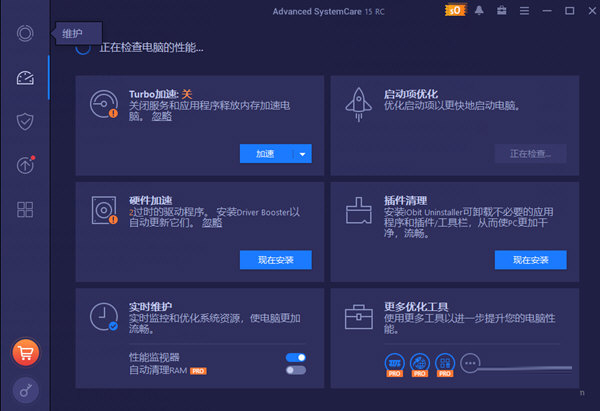
Task: Click the software updater arrow sidebar icon
Action: pos(25,165)
